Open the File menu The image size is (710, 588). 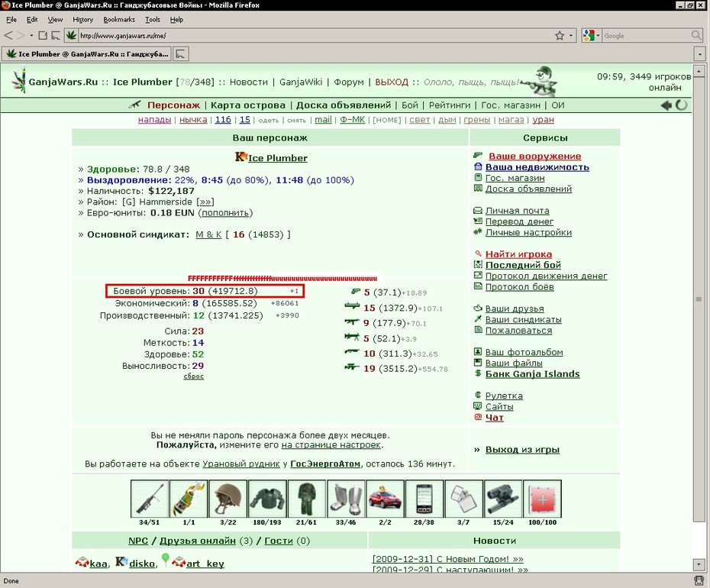tap(11, 20)
